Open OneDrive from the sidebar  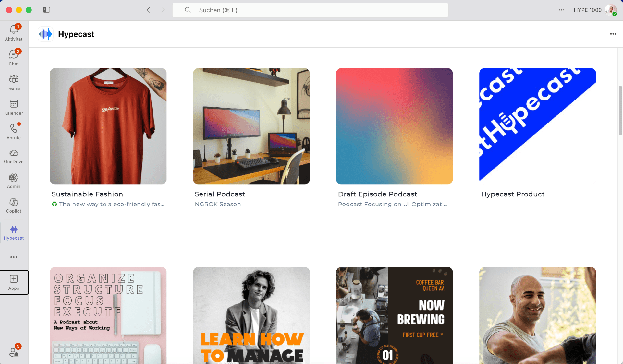(x=14, y=156)
